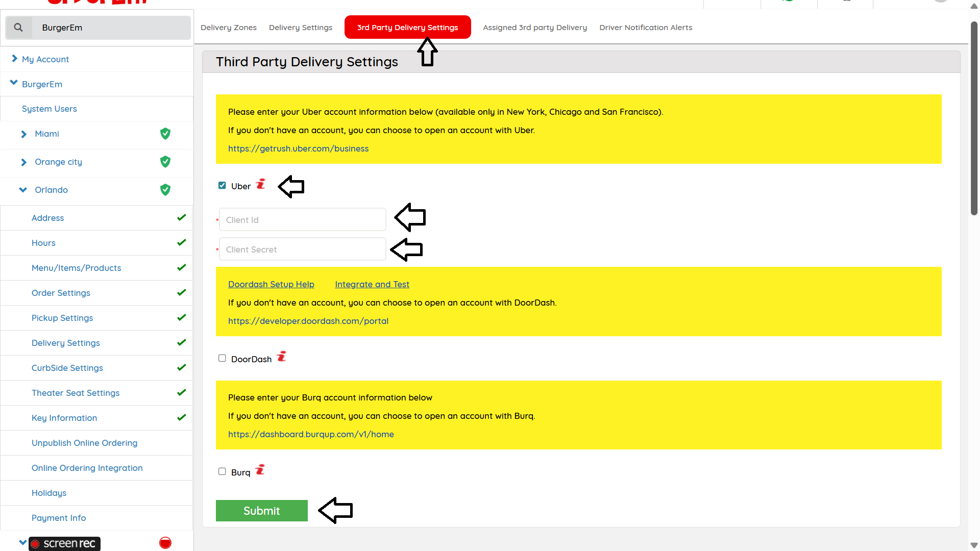980x551 pixels.
Task: Click the green Submit button
Action: point(262,511)
